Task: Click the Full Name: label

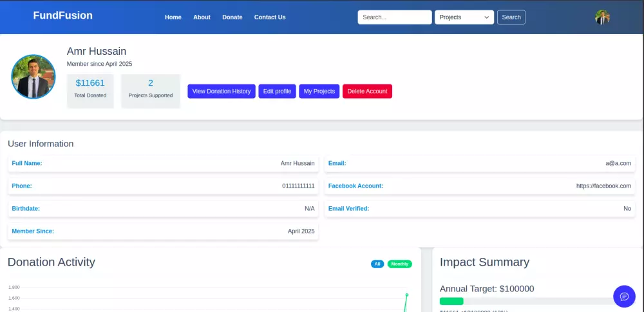Action: tap(26, 163)
